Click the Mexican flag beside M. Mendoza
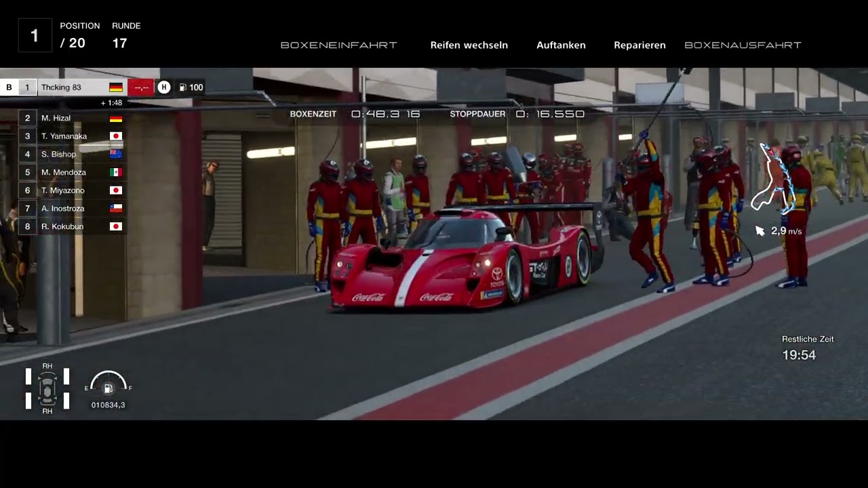Screen dimensions: 868x488 (x=116, y=172)
